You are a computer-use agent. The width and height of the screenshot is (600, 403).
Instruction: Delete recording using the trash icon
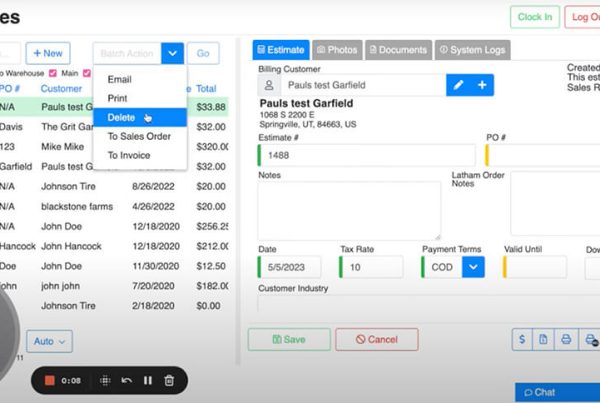click(x=169, y=380)
